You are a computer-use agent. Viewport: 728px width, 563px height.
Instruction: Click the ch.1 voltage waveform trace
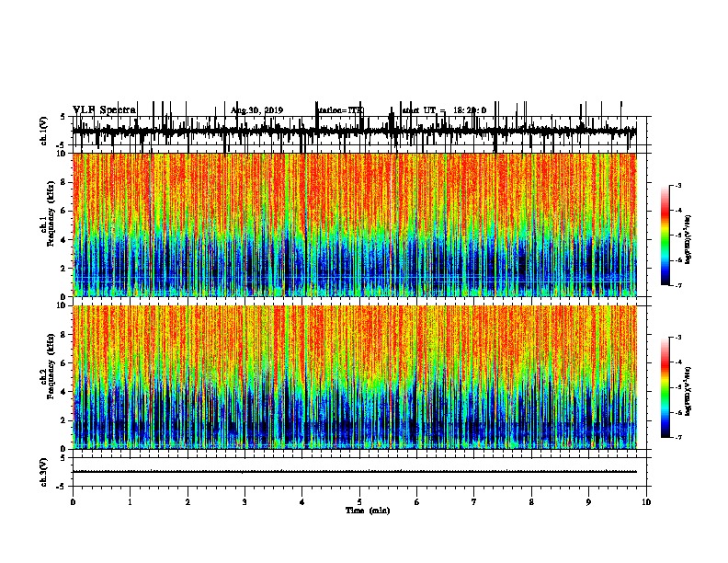(354, 131)
